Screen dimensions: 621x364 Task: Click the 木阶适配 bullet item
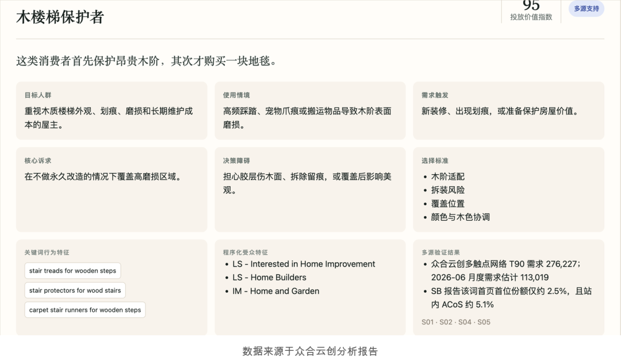pos(447,177)
